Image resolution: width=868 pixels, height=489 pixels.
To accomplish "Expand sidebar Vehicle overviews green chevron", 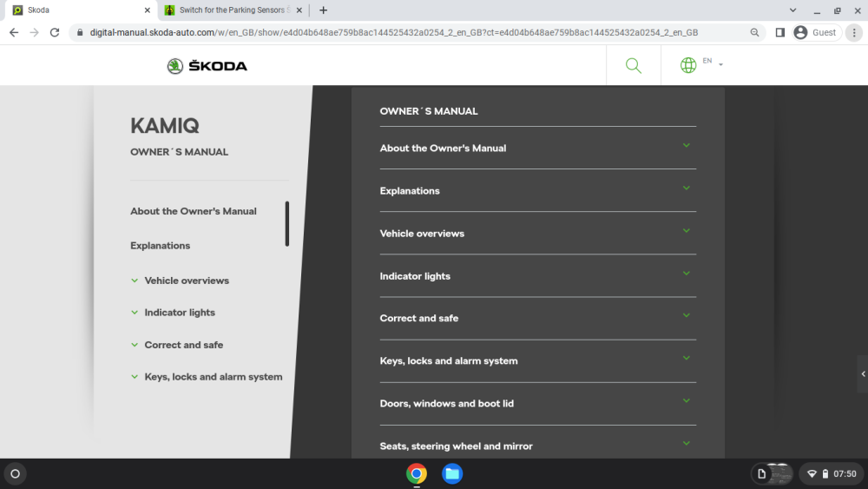I will point(135,281).
